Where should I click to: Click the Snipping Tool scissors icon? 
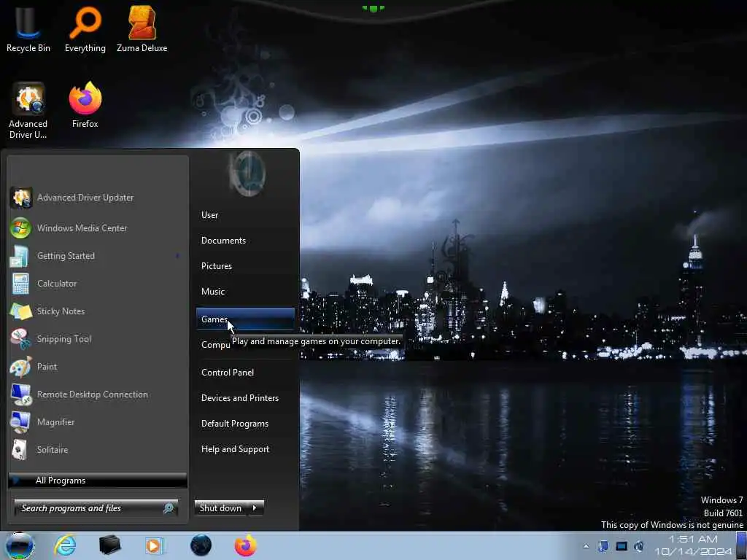[20, 339]
